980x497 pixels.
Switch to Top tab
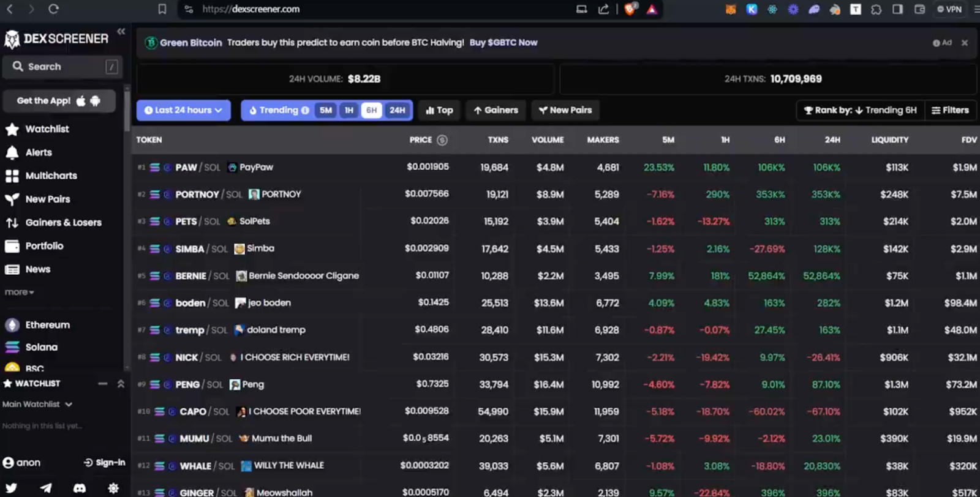point(439,110)
